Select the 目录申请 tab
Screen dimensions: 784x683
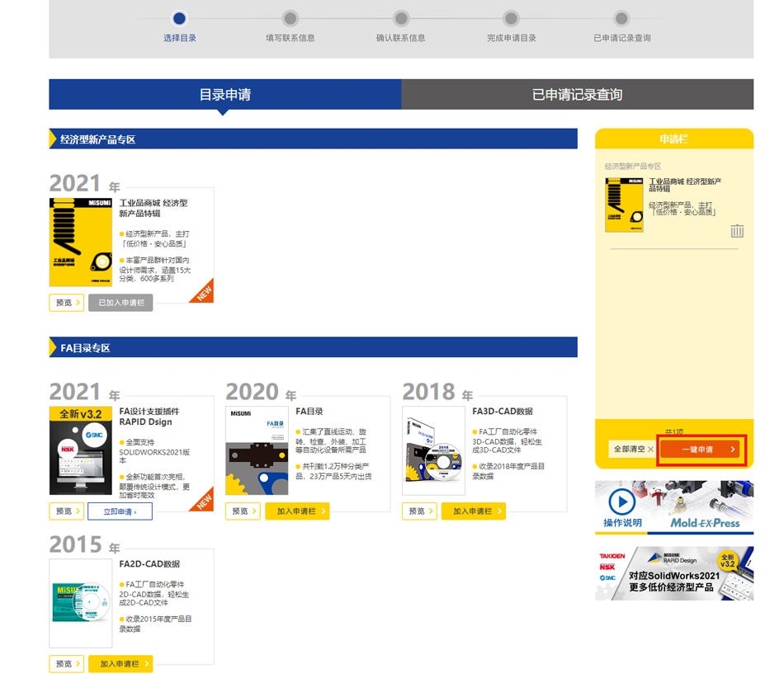click(224, 95)
